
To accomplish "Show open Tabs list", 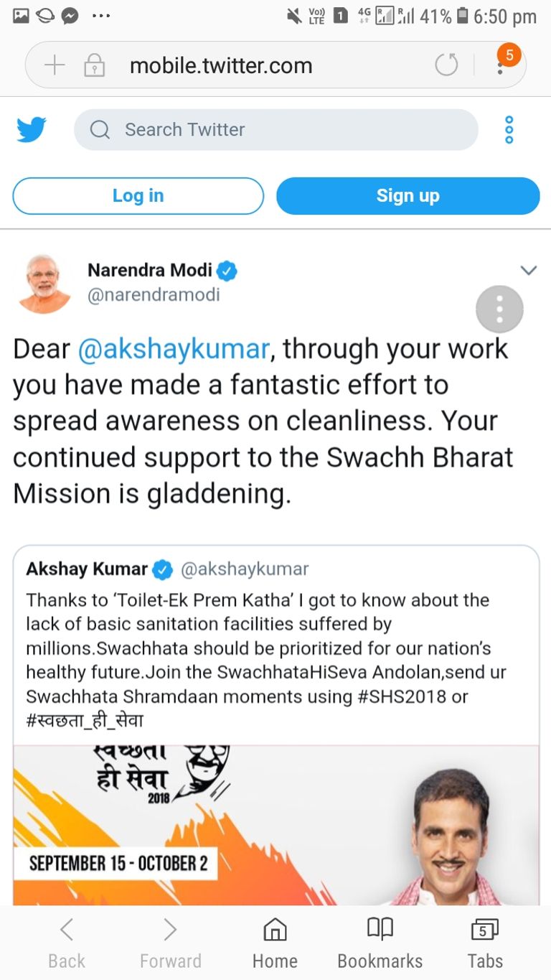I will click(x=485, y=943).
